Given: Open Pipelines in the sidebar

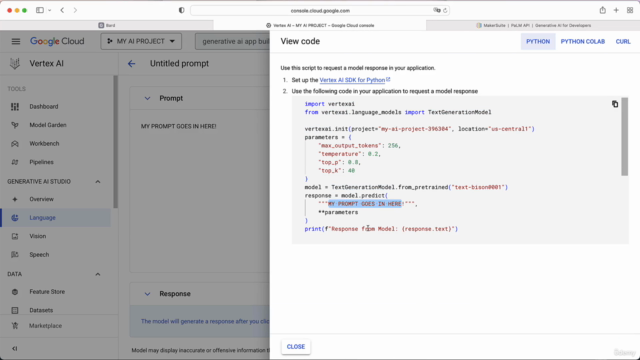Looking at the screenshot, I should (x=41, y=162).
